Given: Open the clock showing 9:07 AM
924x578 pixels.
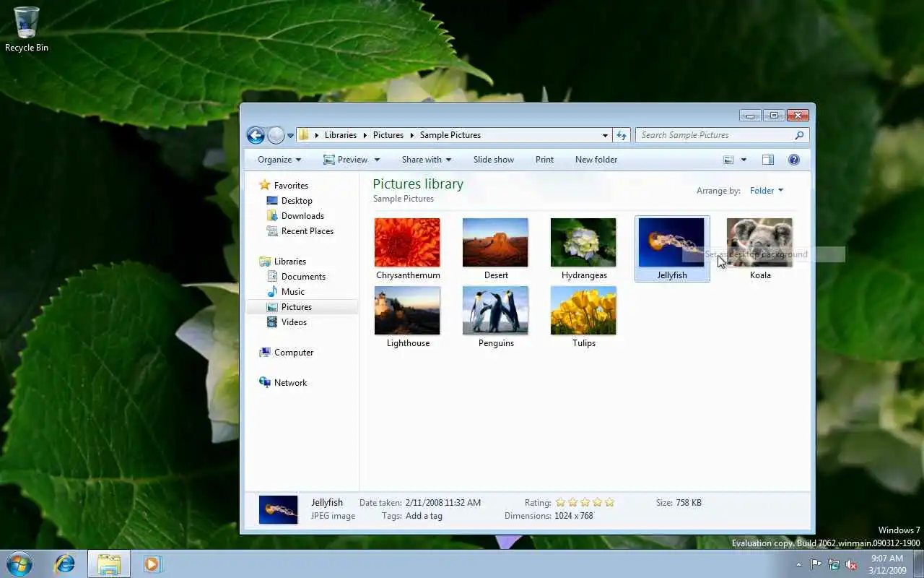Looking at the screenshot, I should pyautogui.click(x=888, y=564).
